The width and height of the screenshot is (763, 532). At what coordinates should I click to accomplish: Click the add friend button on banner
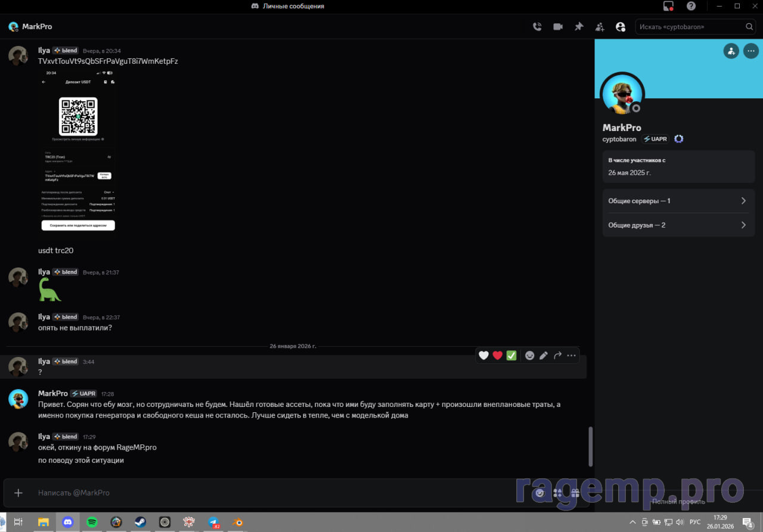click(731, 51)
